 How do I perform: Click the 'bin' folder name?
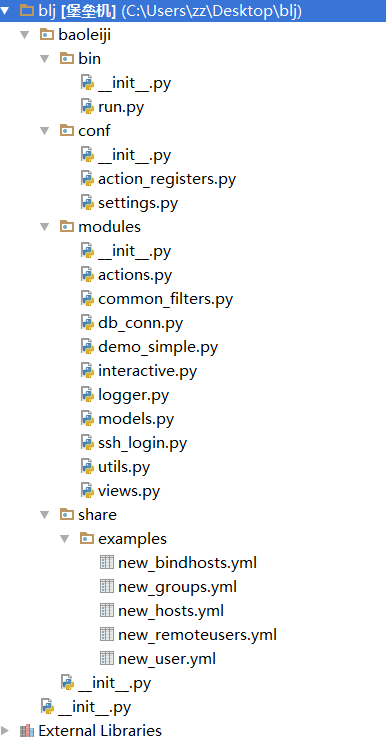click(x=89, y=59)
